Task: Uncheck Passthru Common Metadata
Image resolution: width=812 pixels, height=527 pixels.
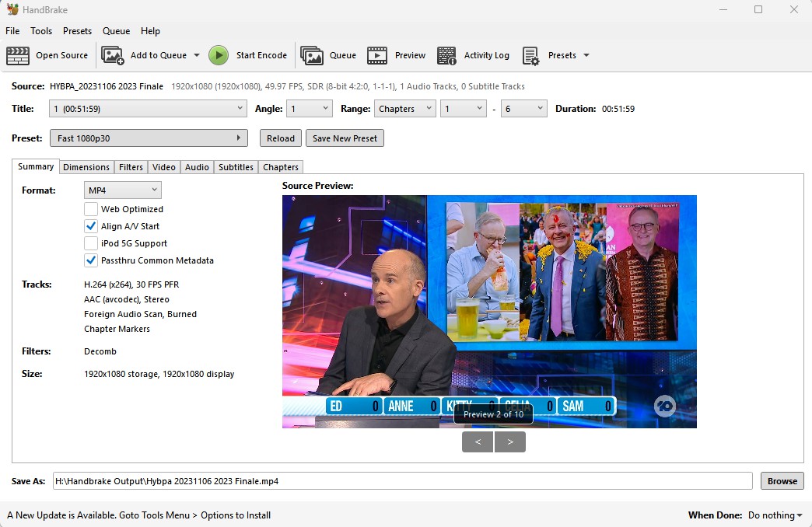Action: [x=91, y=260]
